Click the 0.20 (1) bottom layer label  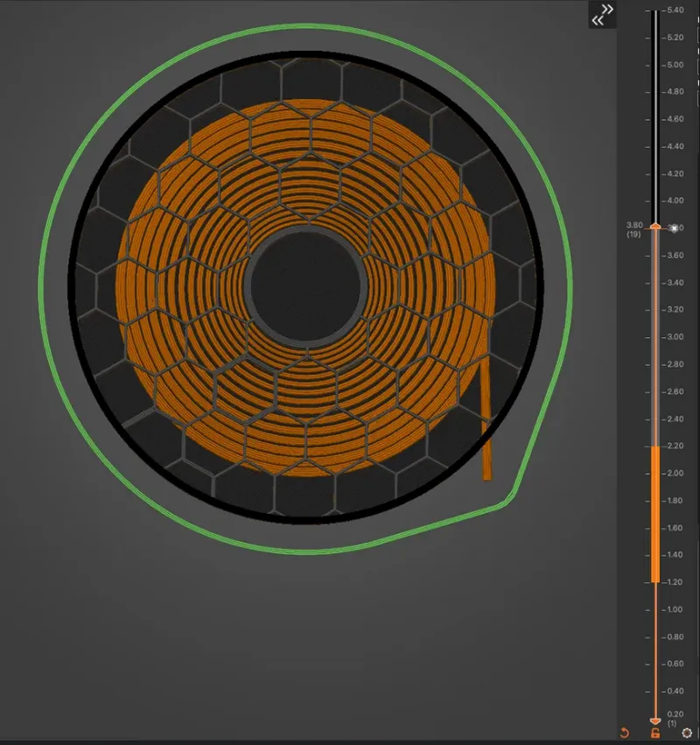click(x=675, y=719)
